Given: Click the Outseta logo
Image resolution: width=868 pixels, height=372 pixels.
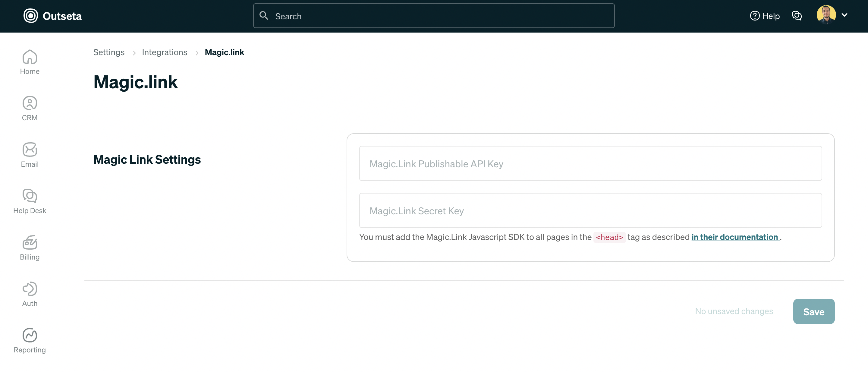Looking at the screenshot, I should (x=52, y=16).
